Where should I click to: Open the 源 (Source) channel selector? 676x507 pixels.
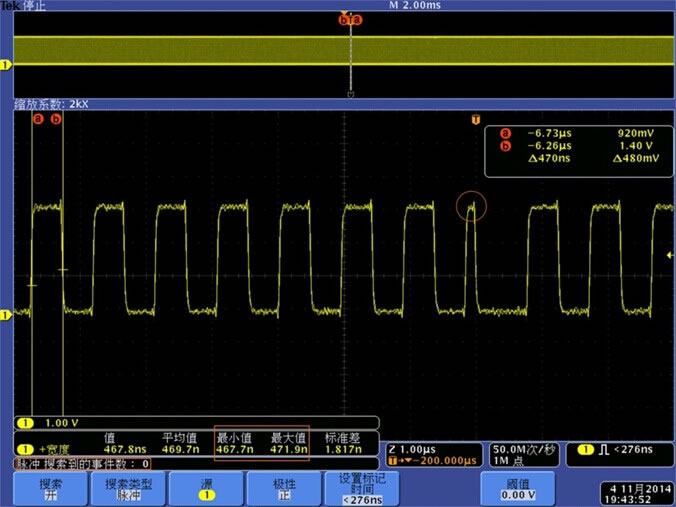206,488
